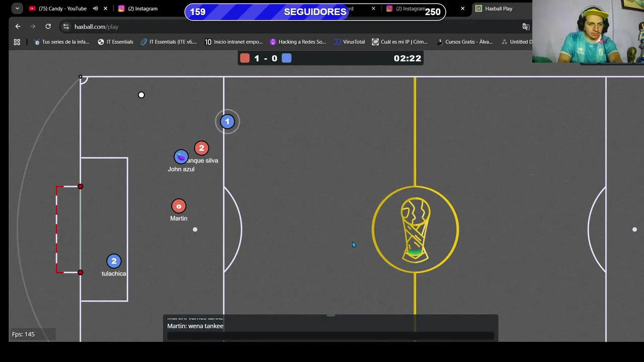Screen dimensions: 644x362
Task: Click the red team color square in scoreboard
Action: [245, 58]
